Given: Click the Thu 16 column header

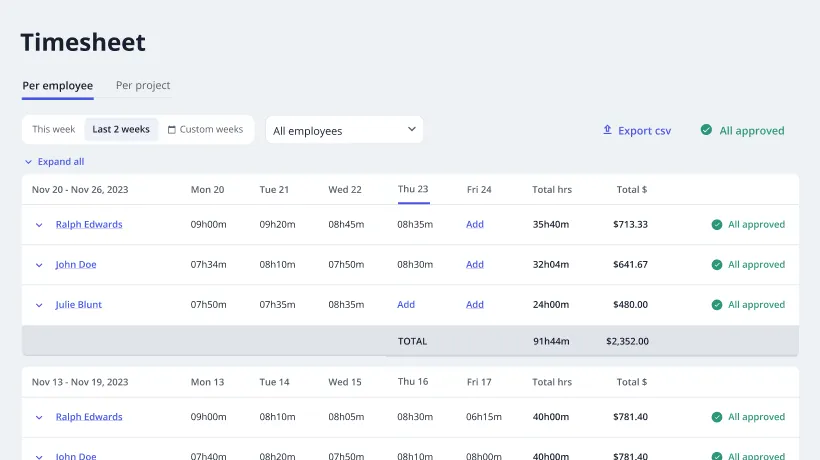Looking at the screenshot, I should [x=413, y=382].
